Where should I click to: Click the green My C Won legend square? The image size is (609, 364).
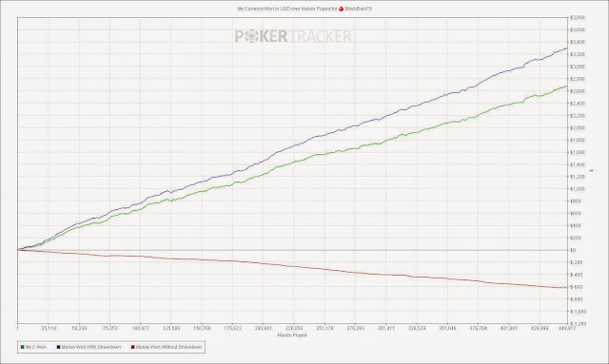pos(22,347)
